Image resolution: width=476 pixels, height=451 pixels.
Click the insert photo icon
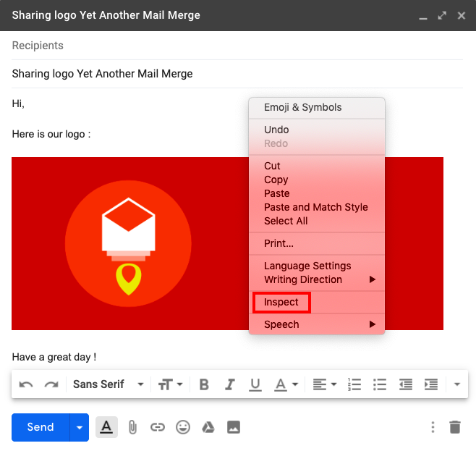pyautogui.click(x=234, y=427)
